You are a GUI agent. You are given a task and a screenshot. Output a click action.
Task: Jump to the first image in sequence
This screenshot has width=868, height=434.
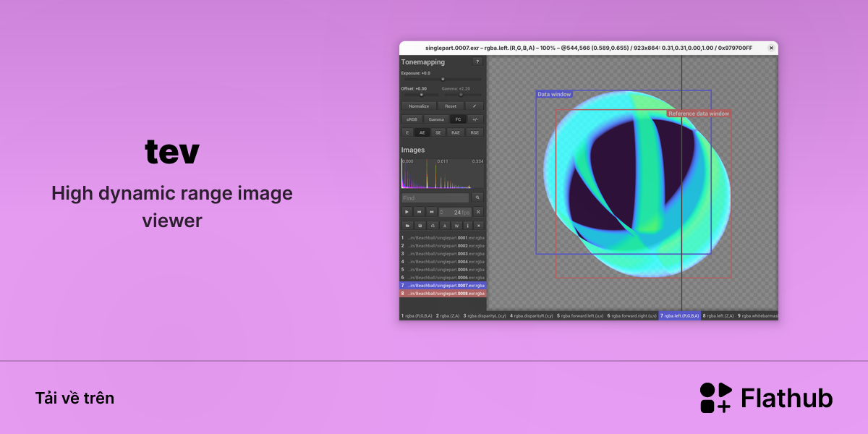click(x=419, y=212)
